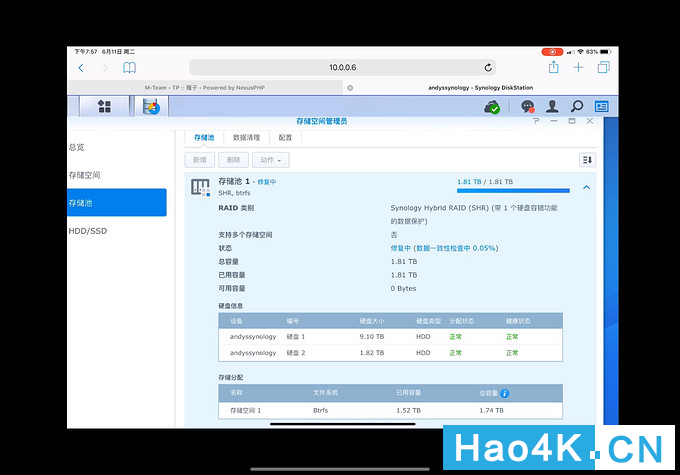Go back with Safari back arrow
Image resolution: width=680 pixels, height=475 pixels.
(x=81, y=68)
